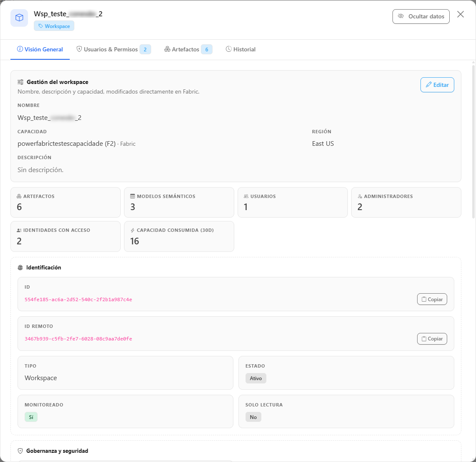476x462 pixels.
Task: Click the clipboard icon in ID Remoto Copiar
Action: (x=424, y=339)
